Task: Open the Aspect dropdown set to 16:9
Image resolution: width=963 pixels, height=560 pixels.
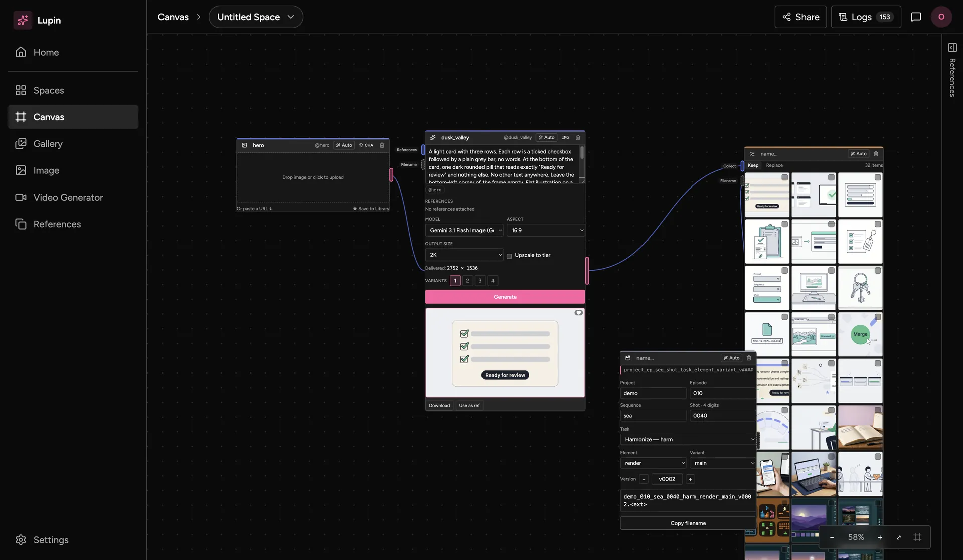Action: click(546, 230)
